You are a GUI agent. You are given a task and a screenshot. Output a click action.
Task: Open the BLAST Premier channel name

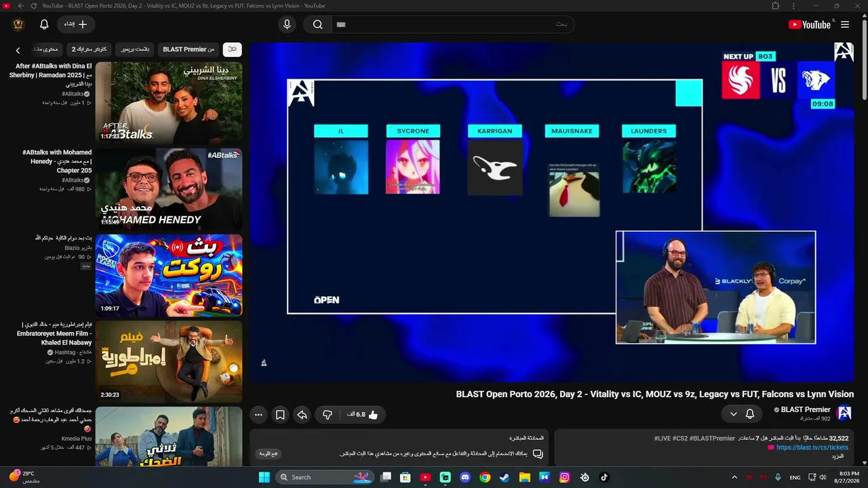(x=806, y=409)
